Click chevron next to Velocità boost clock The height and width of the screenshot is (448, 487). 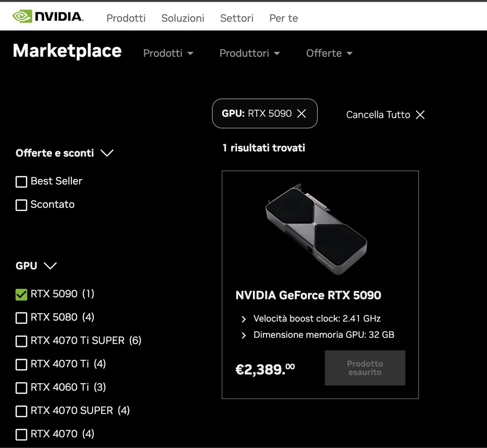tap(243, 319)
